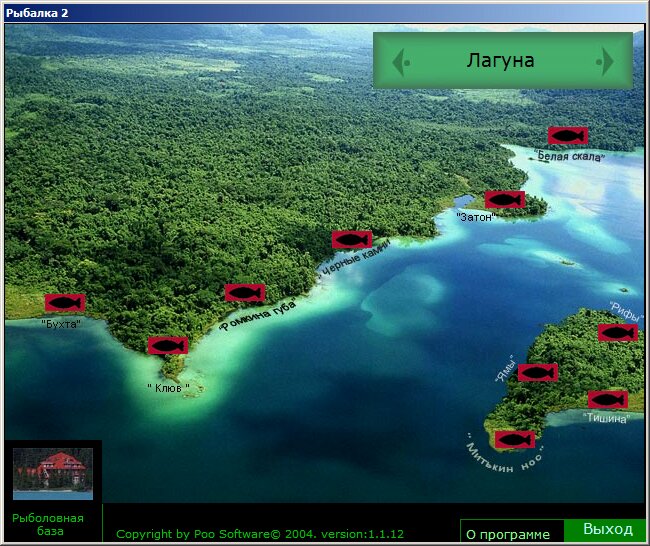Switch to previous water body with left arrow

coord(399,62)
